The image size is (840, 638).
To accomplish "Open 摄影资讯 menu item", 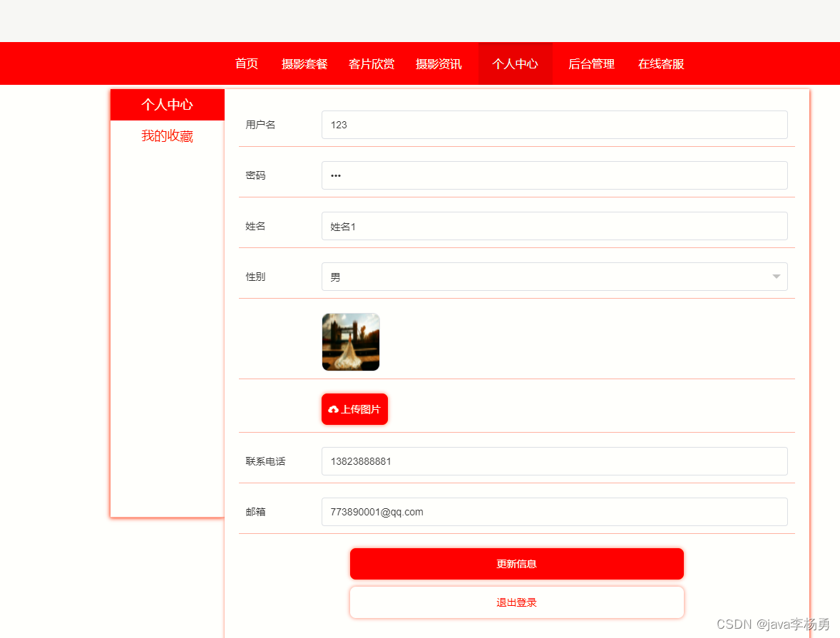I will click(x=439, y=63).
